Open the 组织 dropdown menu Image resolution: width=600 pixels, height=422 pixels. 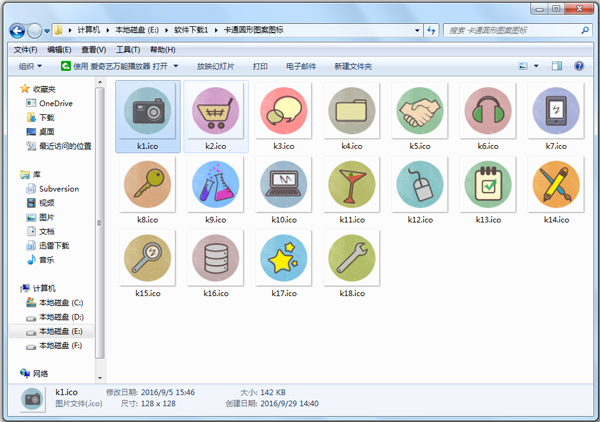[30, 67]
